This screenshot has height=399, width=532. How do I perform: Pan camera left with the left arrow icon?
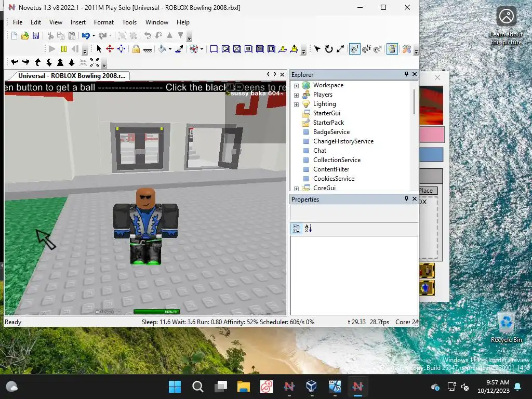pos(14,62)
